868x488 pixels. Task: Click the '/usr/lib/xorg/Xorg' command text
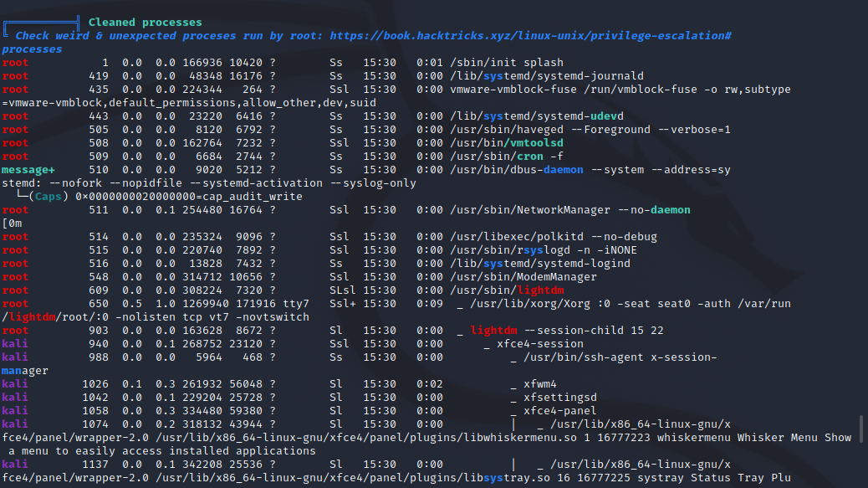pyautogui.click(x=530, y=304)
